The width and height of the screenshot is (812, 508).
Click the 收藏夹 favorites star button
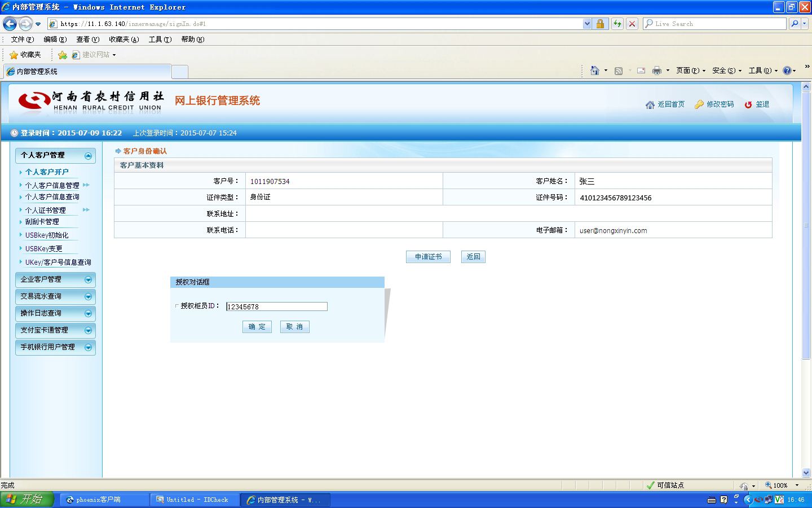click(x=25, y=55)
